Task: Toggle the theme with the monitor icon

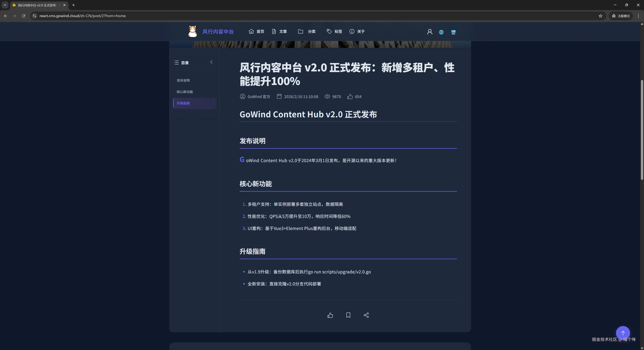Action: 453,32
